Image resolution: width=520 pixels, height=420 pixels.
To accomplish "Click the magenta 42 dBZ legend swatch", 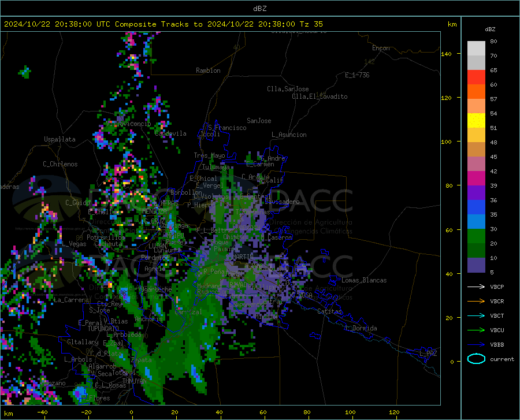I will [476, 179].
